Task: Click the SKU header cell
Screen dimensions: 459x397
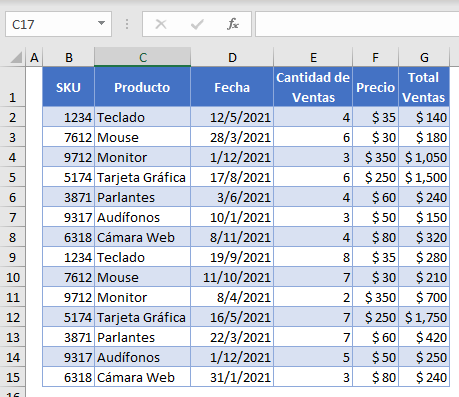Action: pos(68,87)
